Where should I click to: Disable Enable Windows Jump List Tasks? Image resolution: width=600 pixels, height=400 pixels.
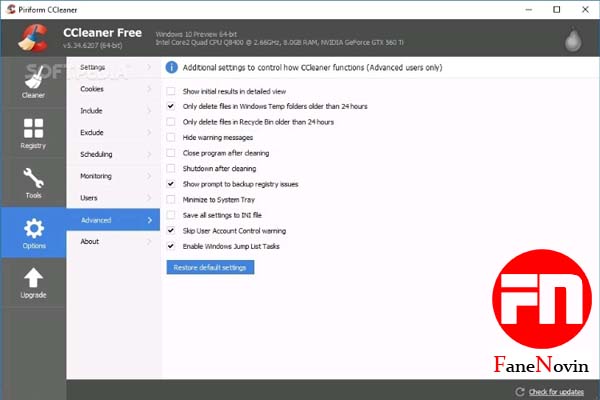coord(171,246)
